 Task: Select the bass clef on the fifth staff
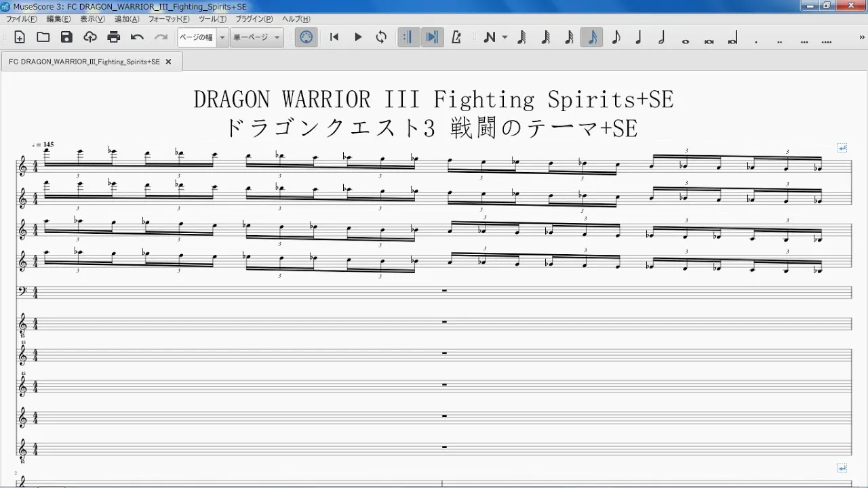click(22, 292)
